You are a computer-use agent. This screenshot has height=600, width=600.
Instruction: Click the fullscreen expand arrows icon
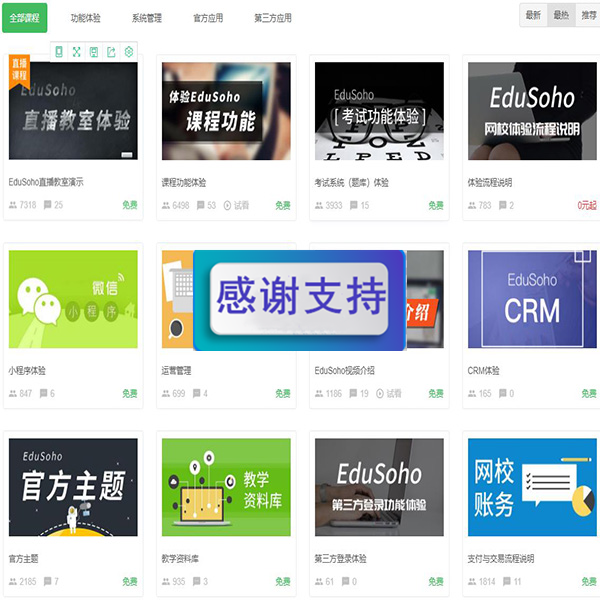click(77, 52)
